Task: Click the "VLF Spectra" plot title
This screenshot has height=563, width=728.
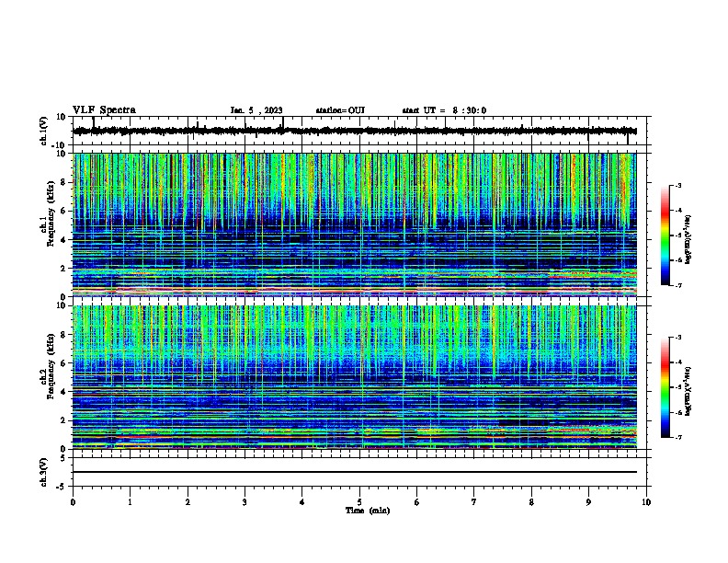Action: tap(104, 110)
